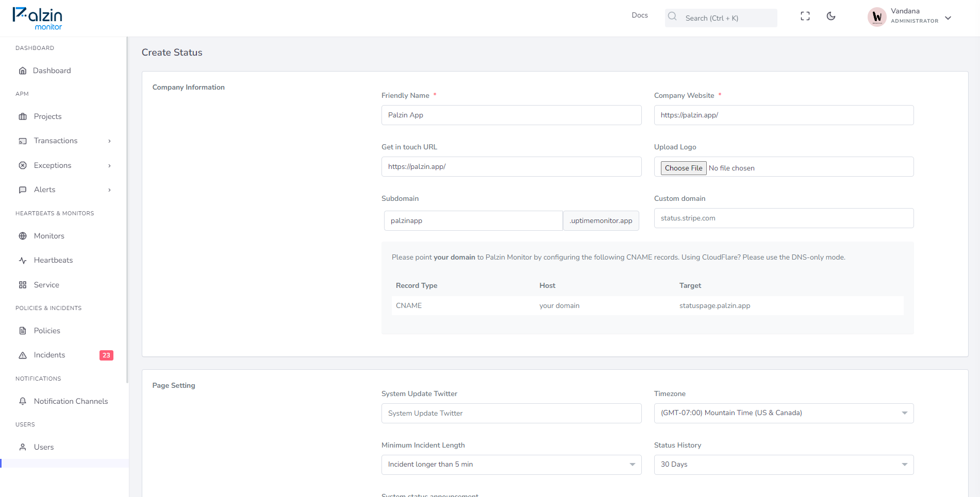Click the Custom domain field

click(x=784, y=218)
